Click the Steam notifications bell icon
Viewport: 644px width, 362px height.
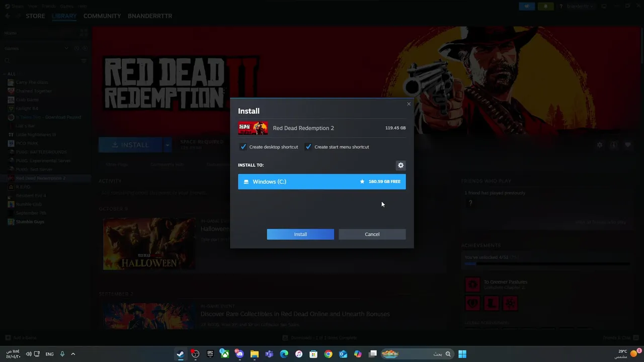(x=545, y=7)
